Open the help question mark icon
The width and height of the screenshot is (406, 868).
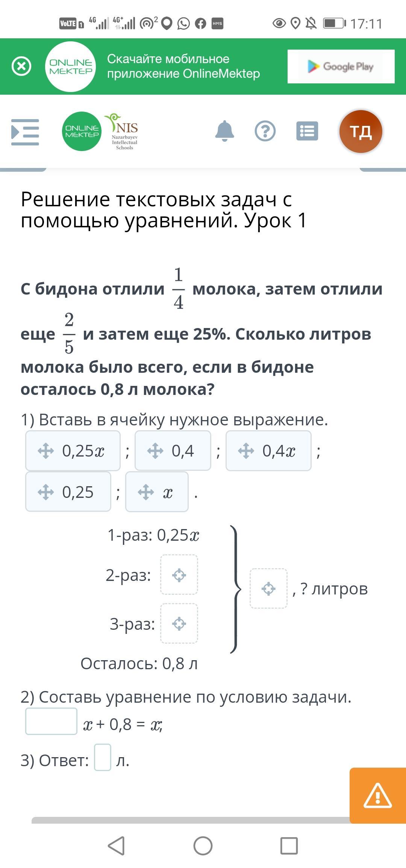click(265, 131)
